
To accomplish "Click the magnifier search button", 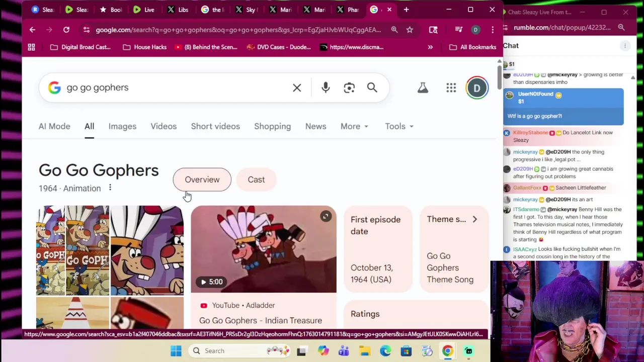I will coord(372,88).
